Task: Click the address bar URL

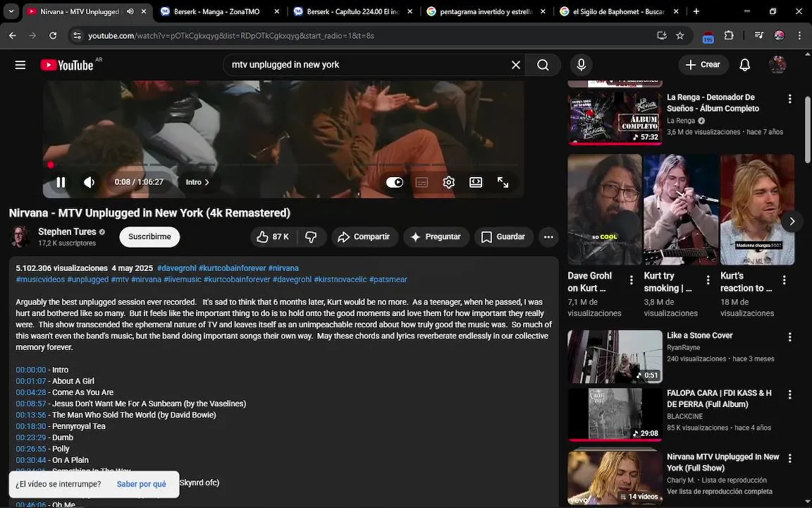Action: (231, 36)
